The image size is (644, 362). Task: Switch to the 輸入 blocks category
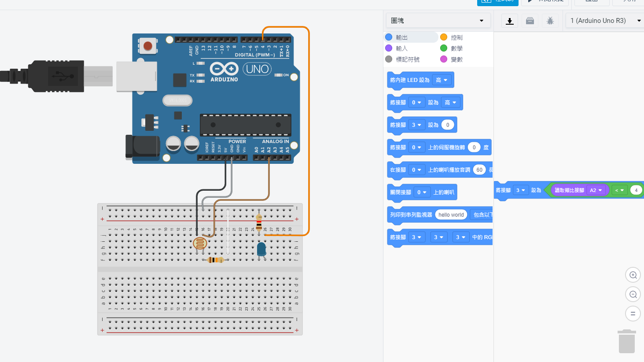pyautogui.click(x=401, y=48)
